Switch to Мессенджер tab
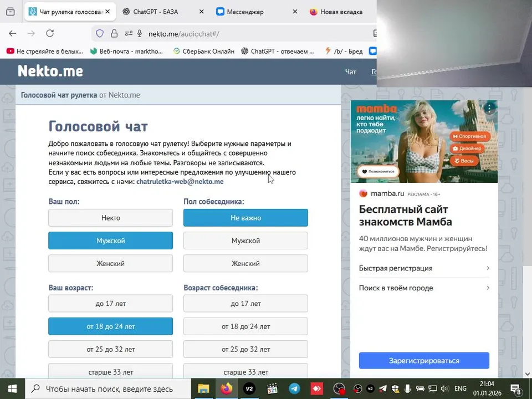Screen dimensions: 532x399 [245, 12]
